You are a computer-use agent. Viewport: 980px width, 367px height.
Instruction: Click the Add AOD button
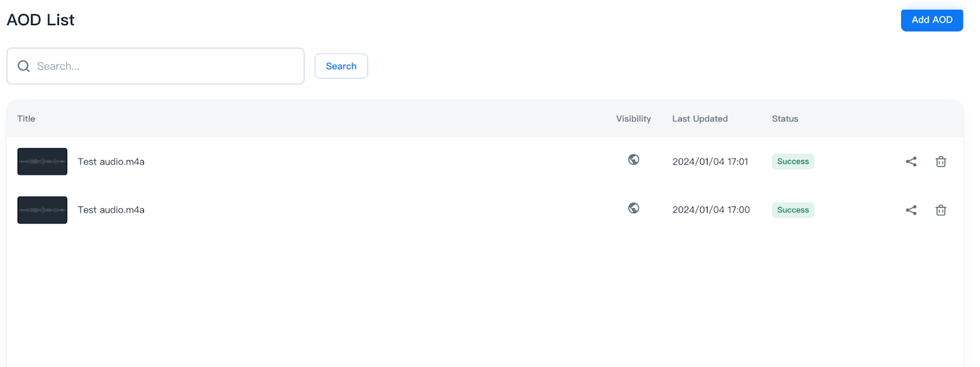point(931,20)
